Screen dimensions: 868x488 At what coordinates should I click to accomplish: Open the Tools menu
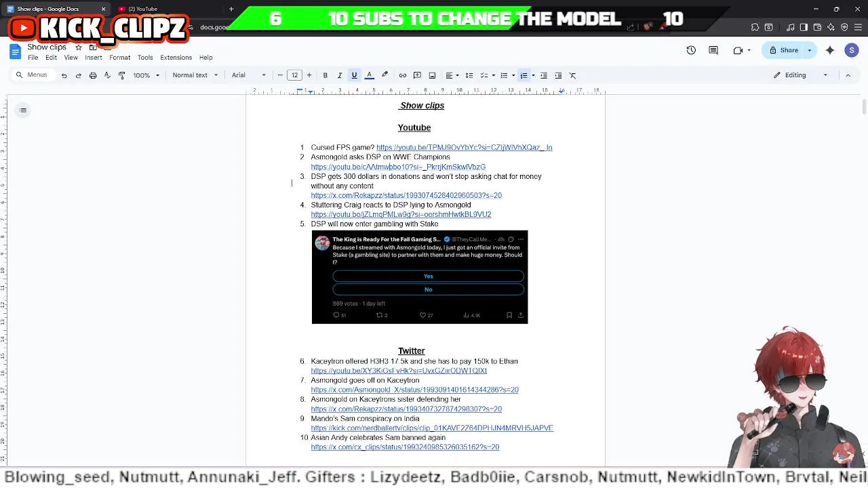click(x=145, y=58)
